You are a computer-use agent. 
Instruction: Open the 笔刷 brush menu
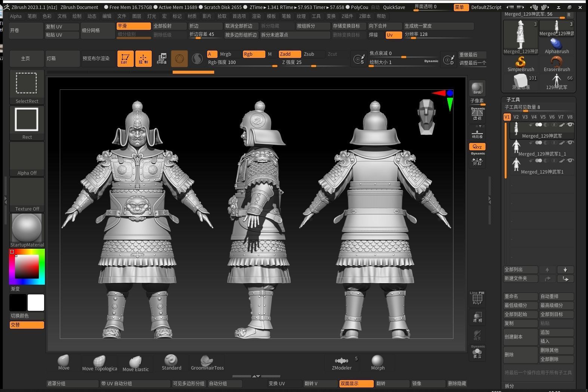(32, 16)
